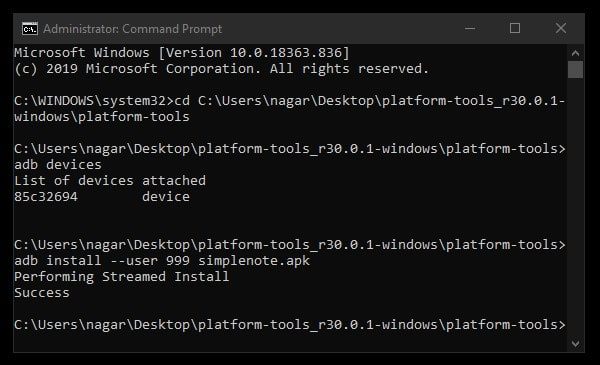This screenshot has width=600, height=365.
Task: Click the scrollbar up arrow
Action: (575, 53)
